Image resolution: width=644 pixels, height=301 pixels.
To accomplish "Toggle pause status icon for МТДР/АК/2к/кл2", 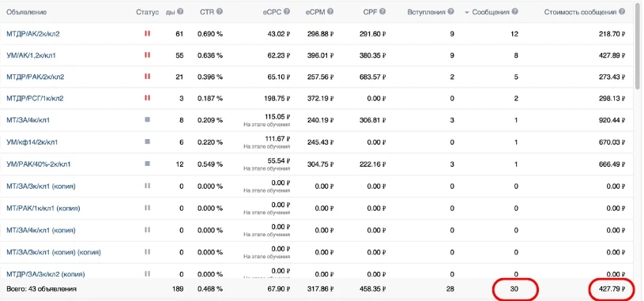I will 147,33.
